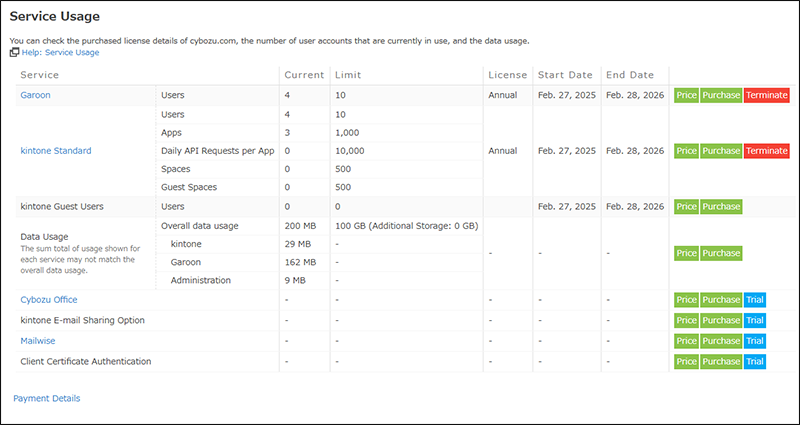800x425 pixels.
Task: Click Price button in Garoon row
Action: pyautogui.click(x=686, y=95)
